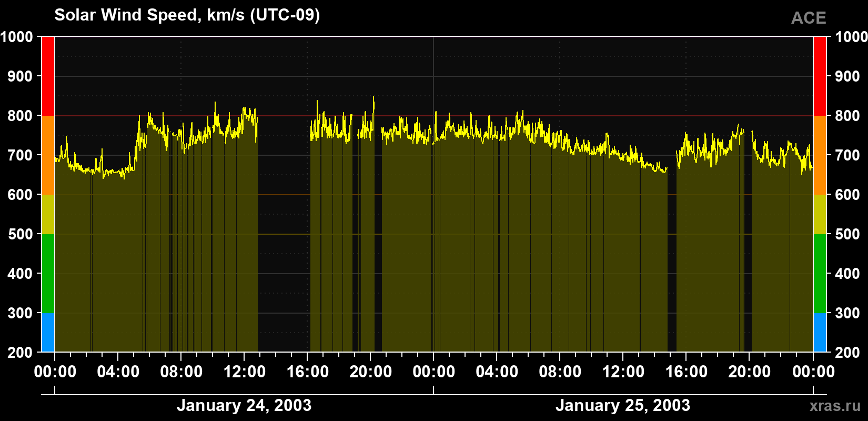Click the 04:00 time label for January 24
This screenshot has width=868, height=421.
118,372
